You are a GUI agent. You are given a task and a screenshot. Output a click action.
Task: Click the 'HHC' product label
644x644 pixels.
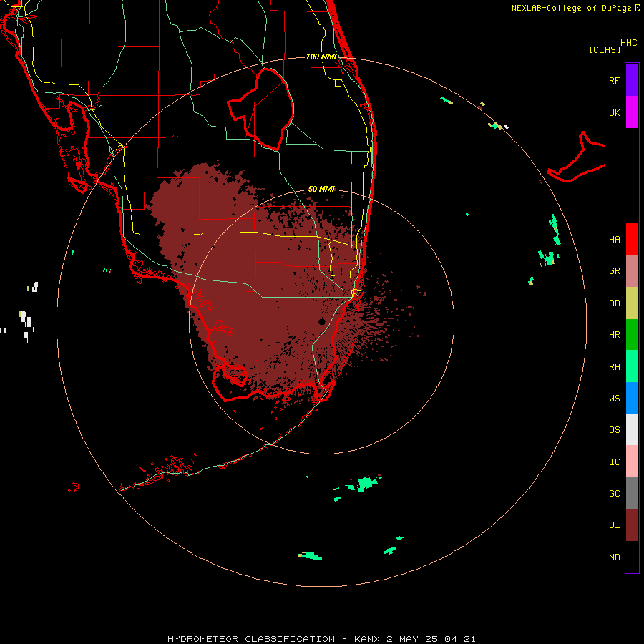tap(628, 43)
